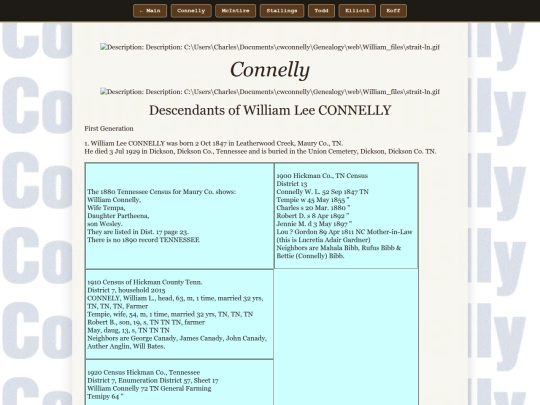Click line Robert D. s 8 Apr 1892

pyautogui.click(x=313, y=216)
